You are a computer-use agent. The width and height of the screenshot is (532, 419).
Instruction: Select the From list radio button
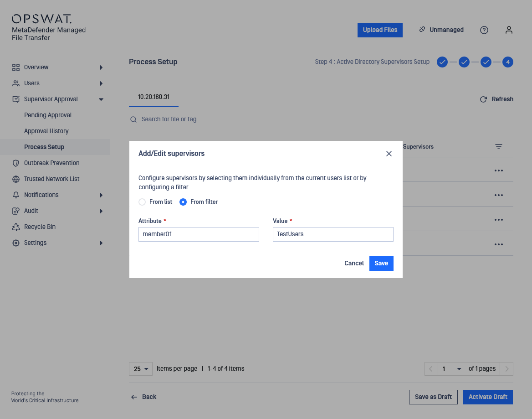coord(142,202)
